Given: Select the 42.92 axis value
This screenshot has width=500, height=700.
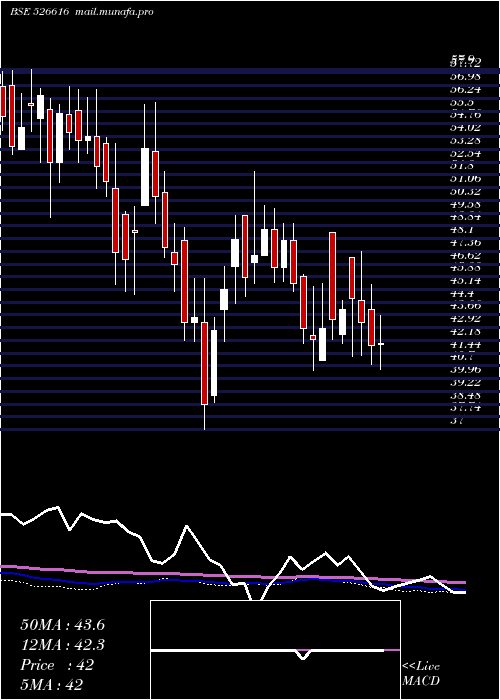Looking at the screenshot, I should (x=465, y=319).
